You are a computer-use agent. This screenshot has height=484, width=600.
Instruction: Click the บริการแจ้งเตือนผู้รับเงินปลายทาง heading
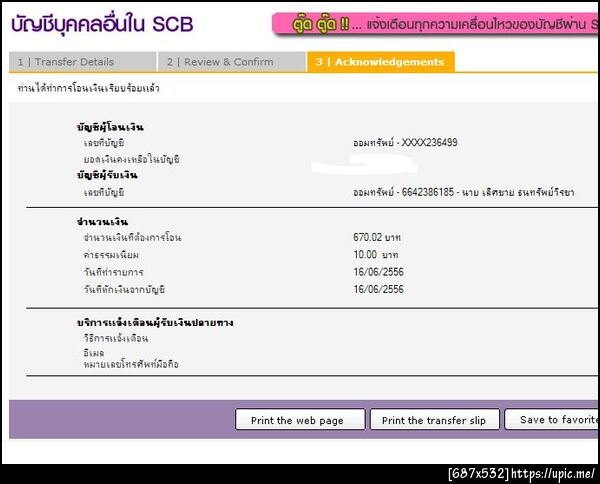point(155,323)
